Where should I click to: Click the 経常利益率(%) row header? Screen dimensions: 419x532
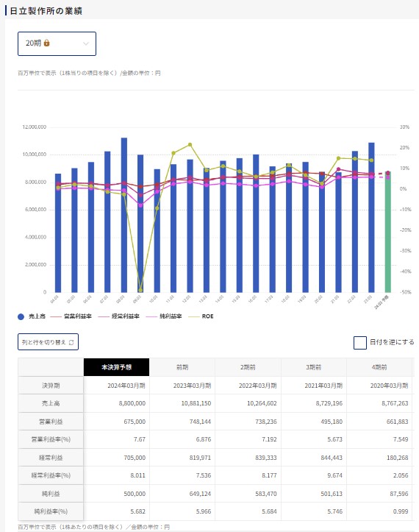[x=51, y=475]
